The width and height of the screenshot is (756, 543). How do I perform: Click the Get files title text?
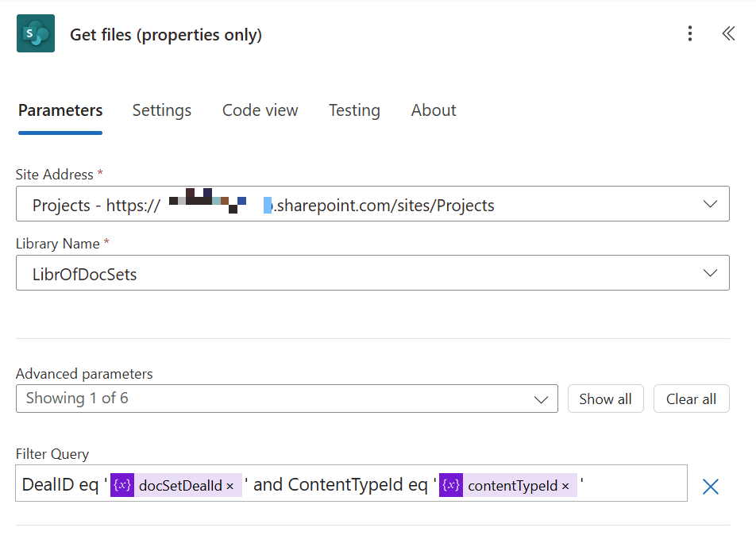(x=165, y=34)
